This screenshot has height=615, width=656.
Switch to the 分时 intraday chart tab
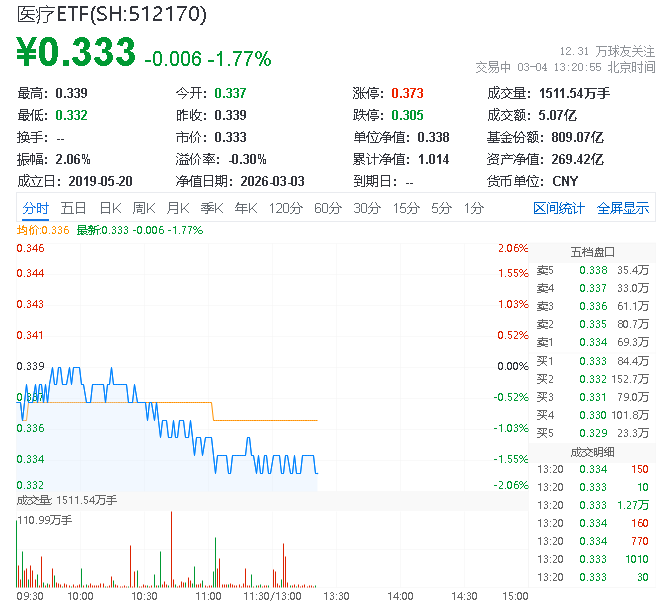[35, 208]
